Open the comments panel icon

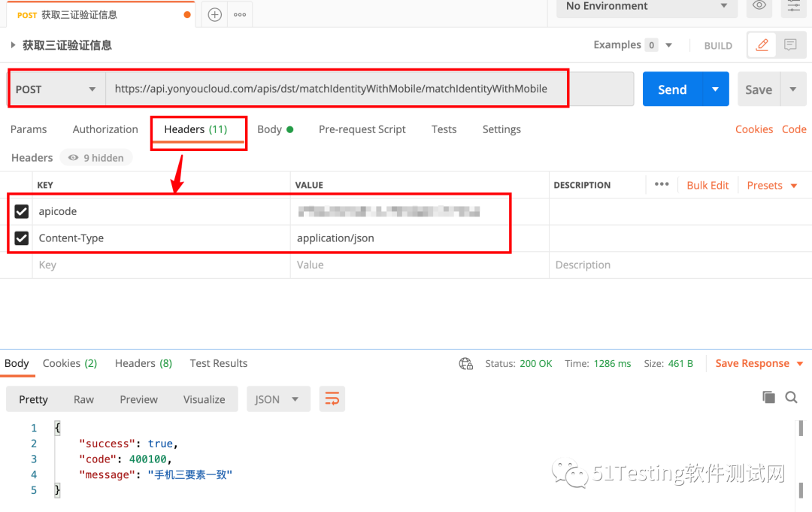790,44
